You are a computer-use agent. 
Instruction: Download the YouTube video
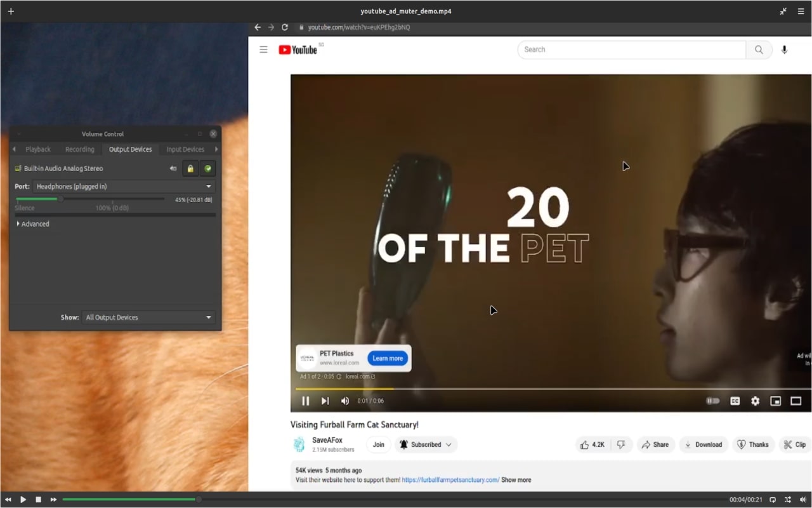(x=704, y=444)
